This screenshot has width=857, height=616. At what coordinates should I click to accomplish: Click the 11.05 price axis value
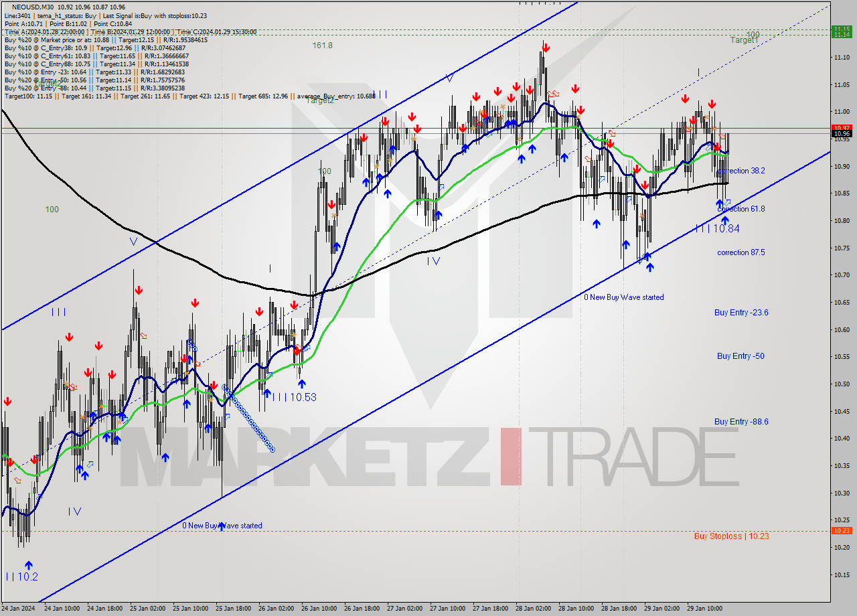tap(842, 85)
